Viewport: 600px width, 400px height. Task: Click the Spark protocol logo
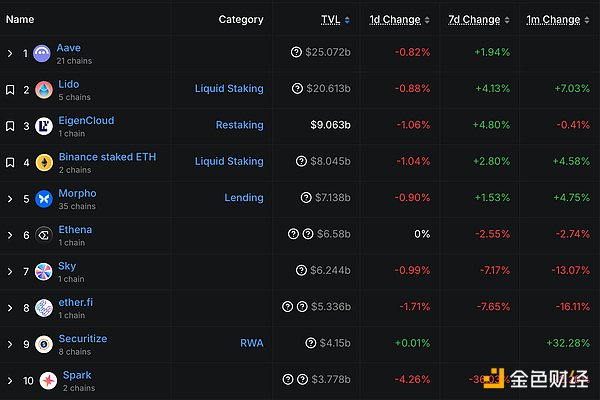click(42, 381)
